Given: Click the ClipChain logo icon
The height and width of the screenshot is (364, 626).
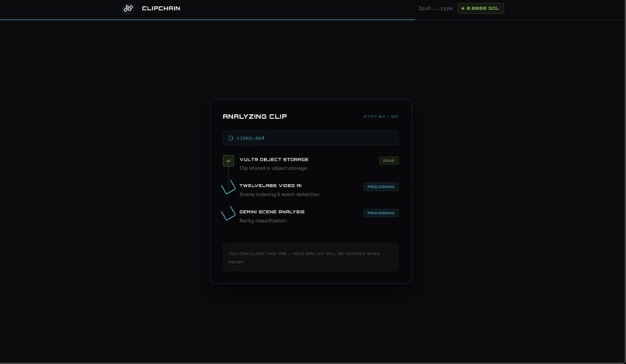Looking at the screenshot, I should click(x=127, y=8).
